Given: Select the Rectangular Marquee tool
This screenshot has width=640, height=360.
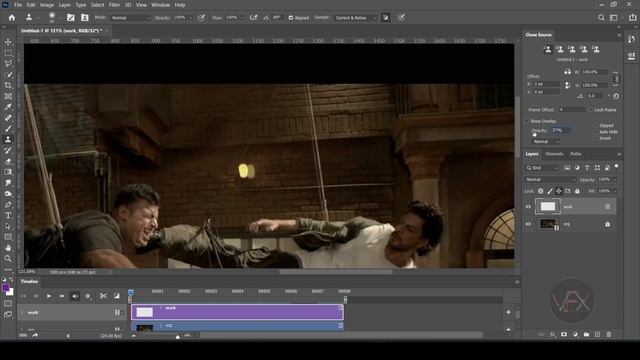Looking at the screenshot, I should tap(8, 53).
